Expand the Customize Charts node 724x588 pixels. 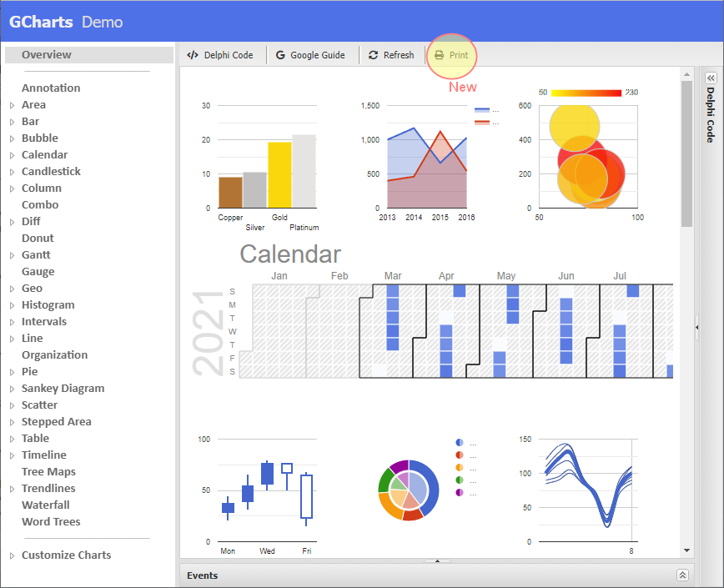12,555
